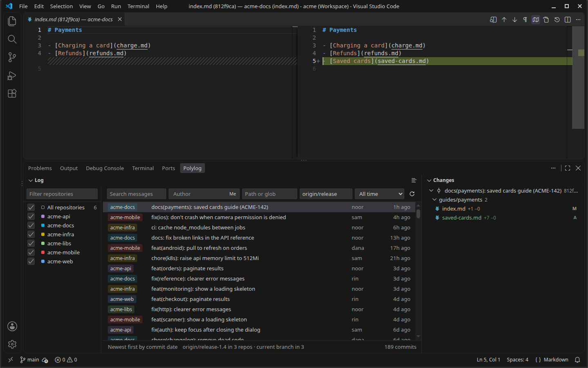Toggle whitespace paragraph icon in diff toolbar
588x368 pixels.
pos(525,20)
